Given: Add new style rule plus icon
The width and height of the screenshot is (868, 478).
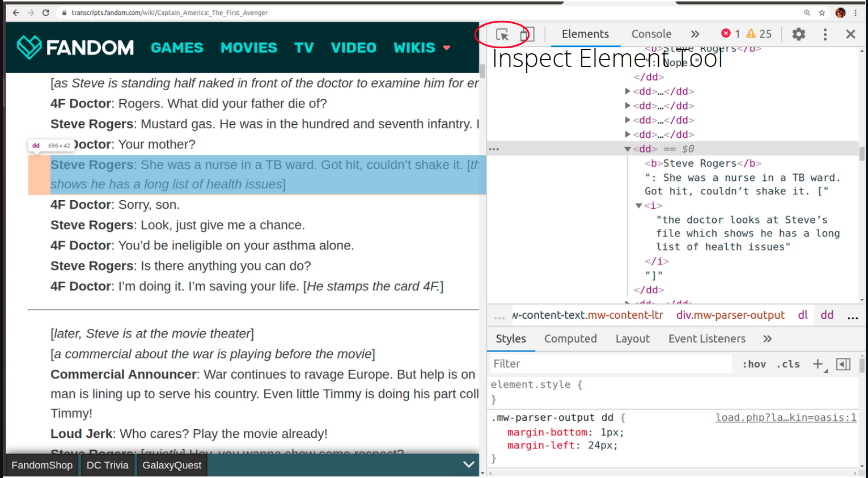Looking at the screenshot, I should click(818, 364).
